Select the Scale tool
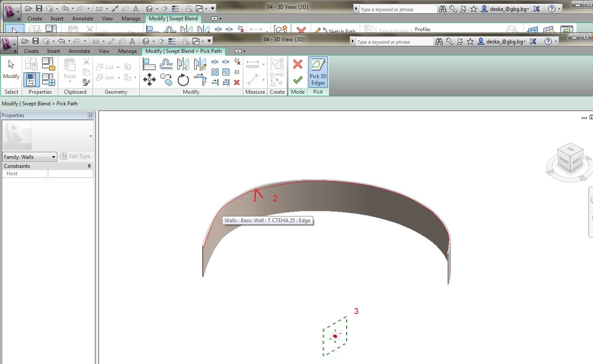The width and height of the screenshot is (593, 364). point(226,72)
